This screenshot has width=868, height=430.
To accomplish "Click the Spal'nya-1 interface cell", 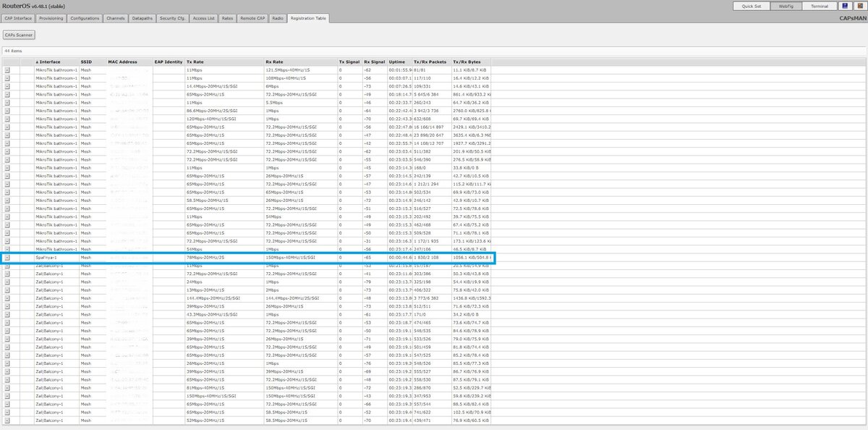I will coord(57,257).
